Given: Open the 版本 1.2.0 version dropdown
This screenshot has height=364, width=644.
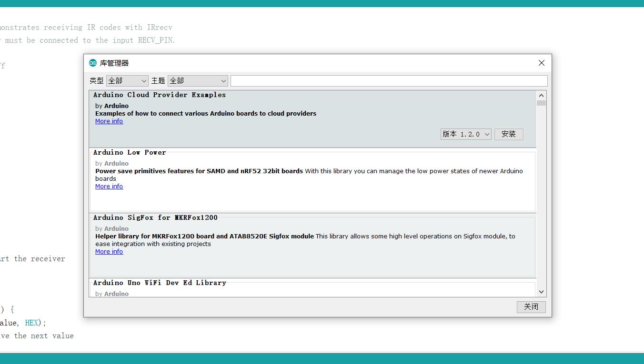Looking at the screenshot, I should 466,134.
